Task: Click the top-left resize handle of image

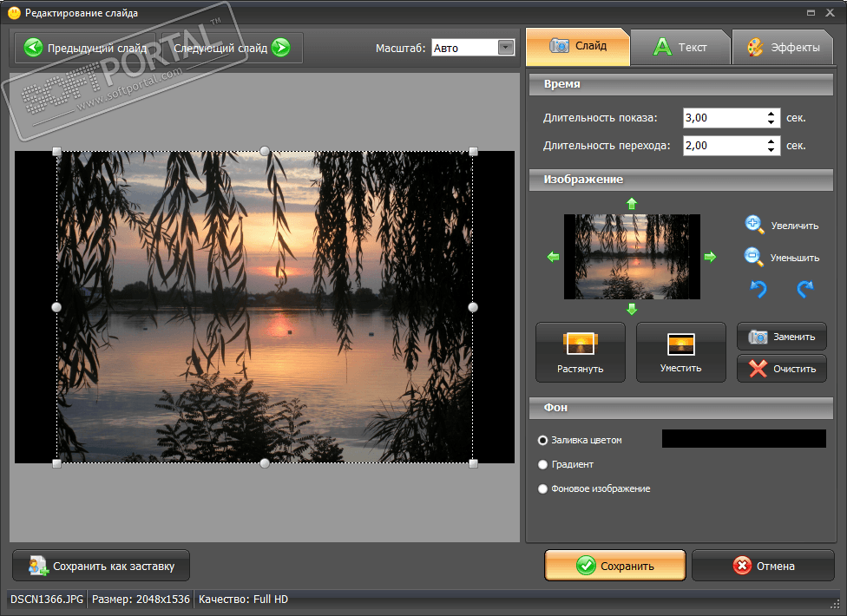Action: click(x=56, y=152)
